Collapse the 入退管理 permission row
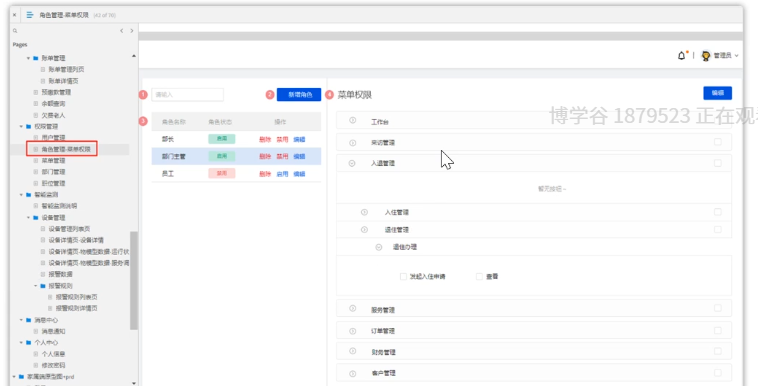758x386 pixels. pyautogui.click(x=352, y=163)
